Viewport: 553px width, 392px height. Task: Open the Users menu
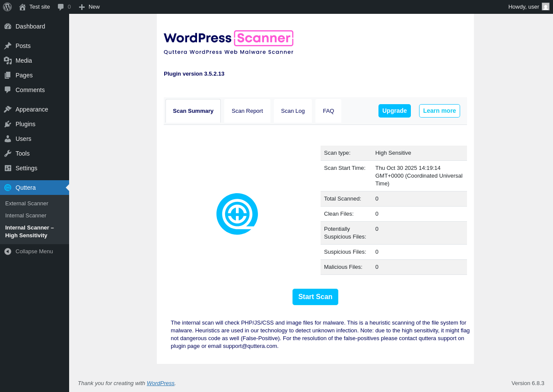pos(23,139)
